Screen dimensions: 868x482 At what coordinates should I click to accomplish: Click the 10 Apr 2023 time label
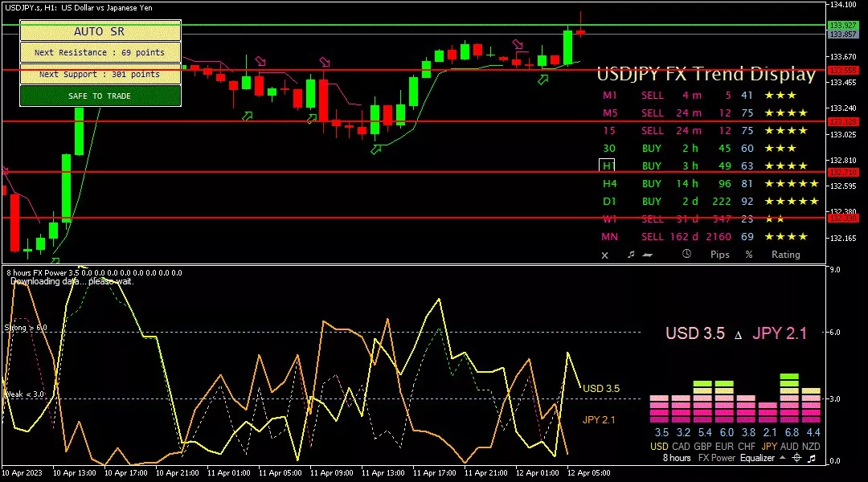(x=23, y=473)
